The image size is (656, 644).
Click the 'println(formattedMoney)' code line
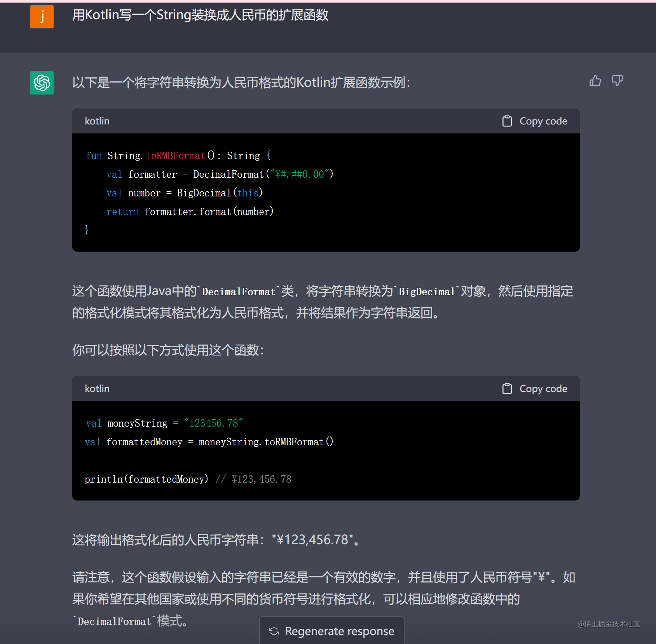pyautogui.click(x=188, y=479)
